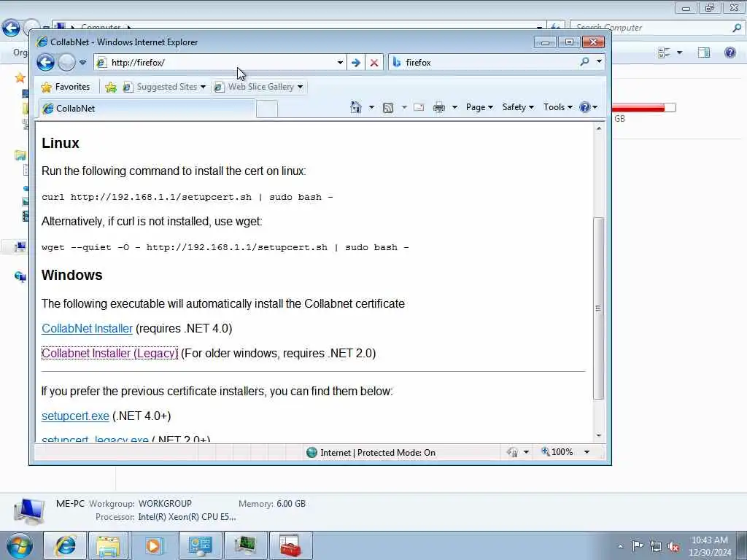The image size is (747, 560).
Task: Click red drive usage bar
Action: [643, 108]
